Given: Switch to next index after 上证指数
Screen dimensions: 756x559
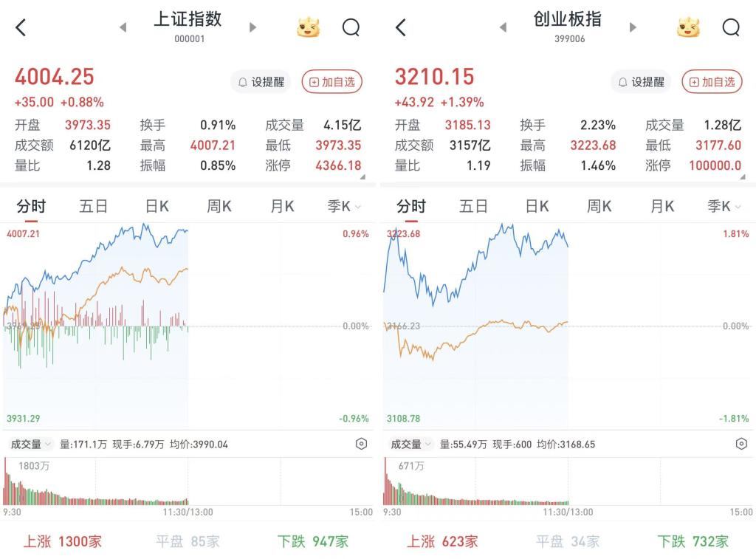Looking at the screenshot, I should pos(253,27).
